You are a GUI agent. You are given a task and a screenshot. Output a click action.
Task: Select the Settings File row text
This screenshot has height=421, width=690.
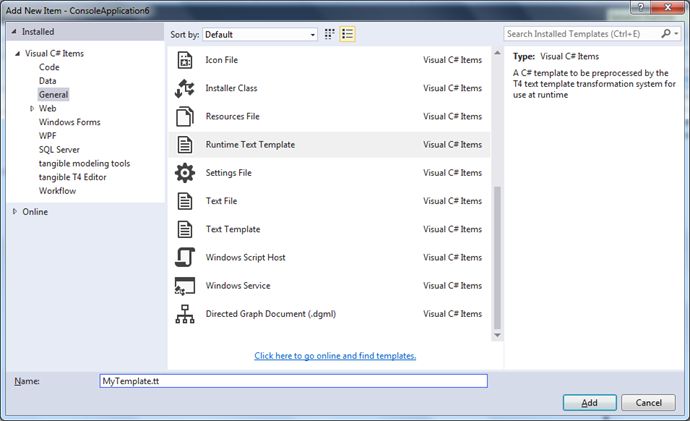[229, 173]
